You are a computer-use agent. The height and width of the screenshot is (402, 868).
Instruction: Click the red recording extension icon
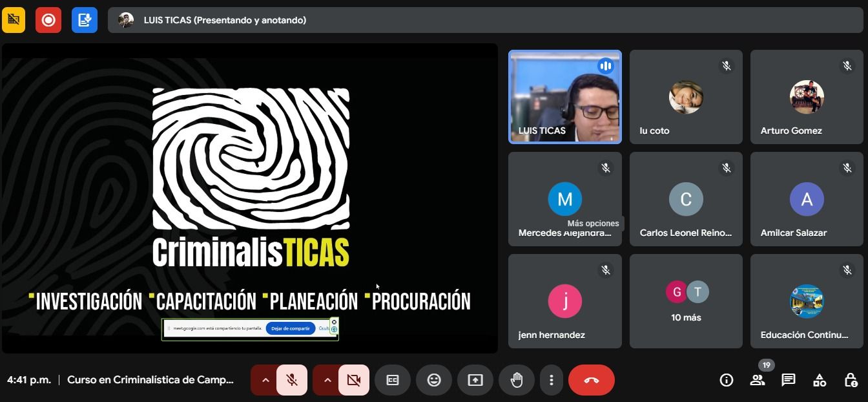(x=48, y=20)
